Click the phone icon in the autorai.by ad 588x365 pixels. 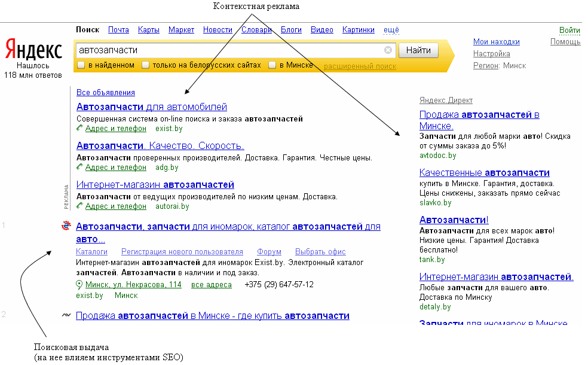pyautogui.click(x=79, y=206)
